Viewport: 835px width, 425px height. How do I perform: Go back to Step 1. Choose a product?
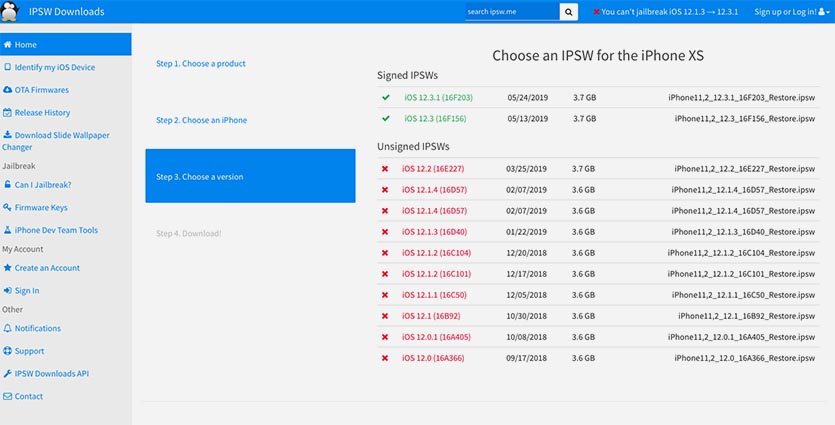pyautogui.click(x=201, y=63)
